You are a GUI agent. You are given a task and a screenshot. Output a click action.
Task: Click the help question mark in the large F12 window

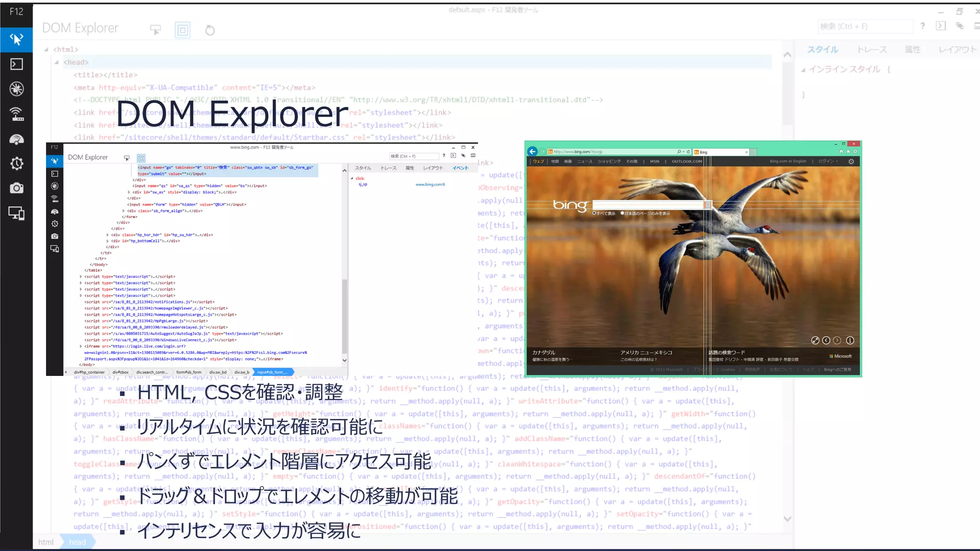(x=923, y=26)
